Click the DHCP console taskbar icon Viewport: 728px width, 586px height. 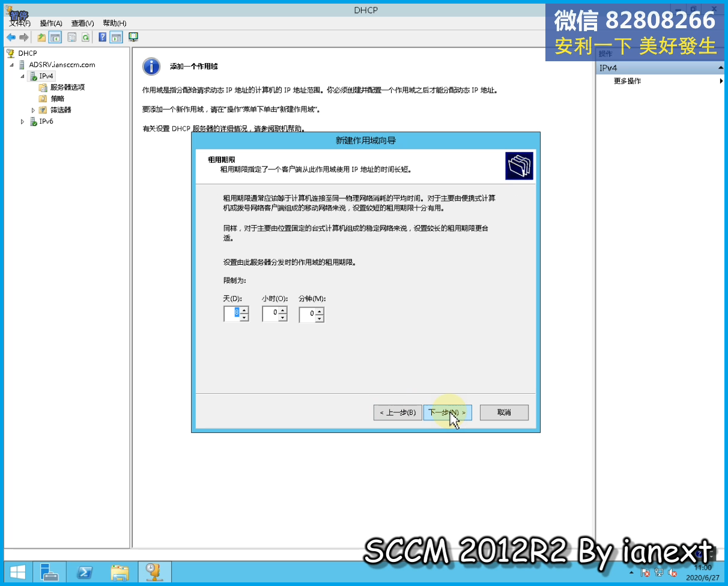click(155, 572)
